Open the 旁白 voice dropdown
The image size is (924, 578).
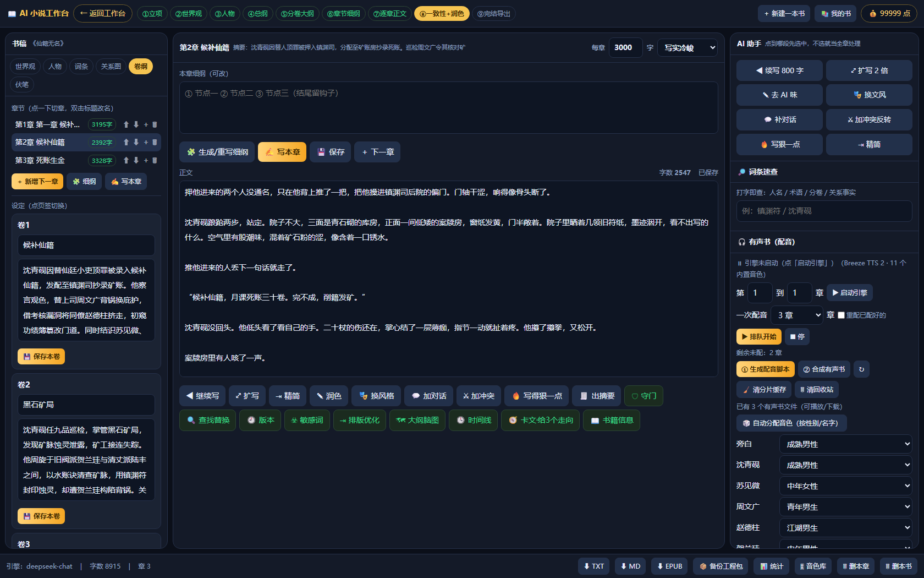click(845, 444)
